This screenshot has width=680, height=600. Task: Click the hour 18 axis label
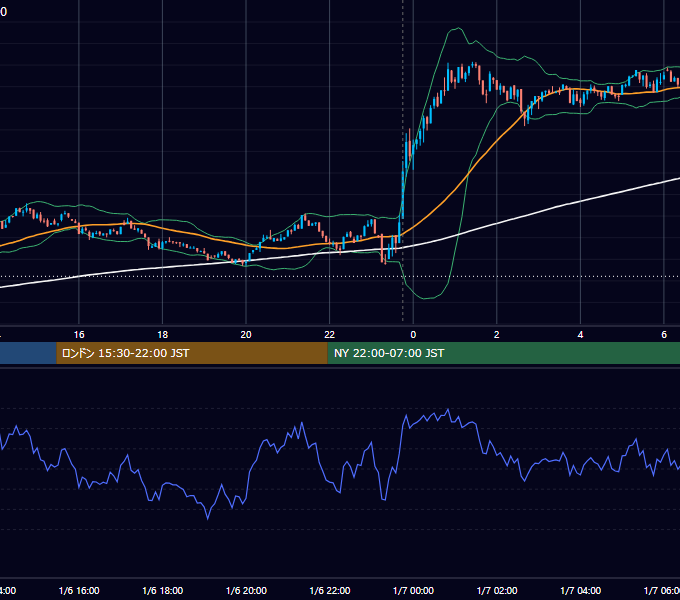[163, 335]
